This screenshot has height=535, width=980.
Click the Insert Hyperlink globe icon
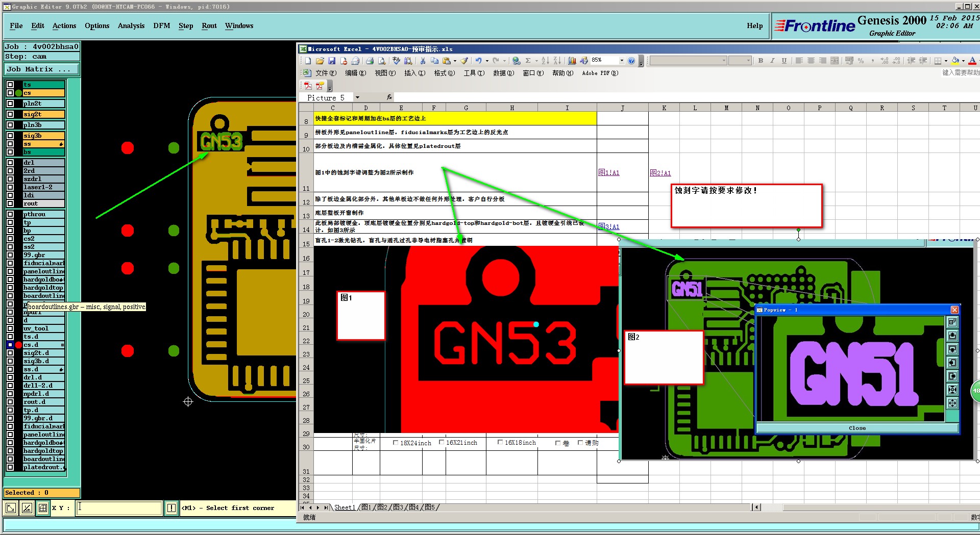point(517,61)
